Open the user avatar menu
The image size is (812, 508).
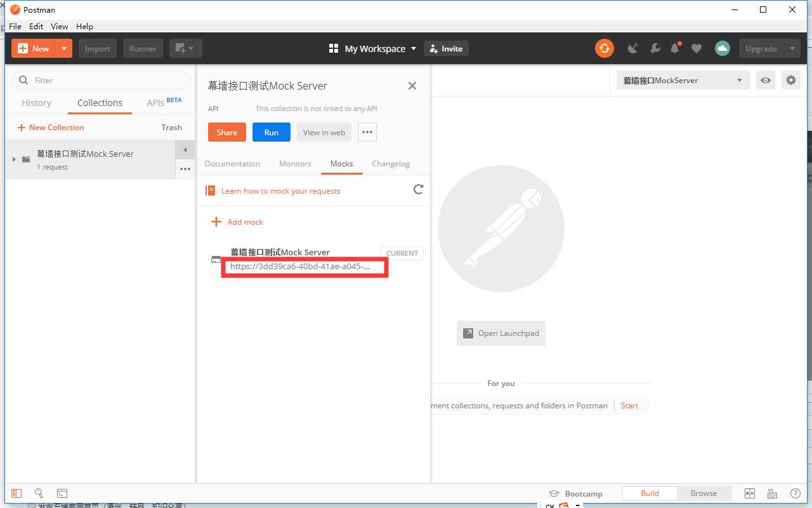tap(722, 48)
